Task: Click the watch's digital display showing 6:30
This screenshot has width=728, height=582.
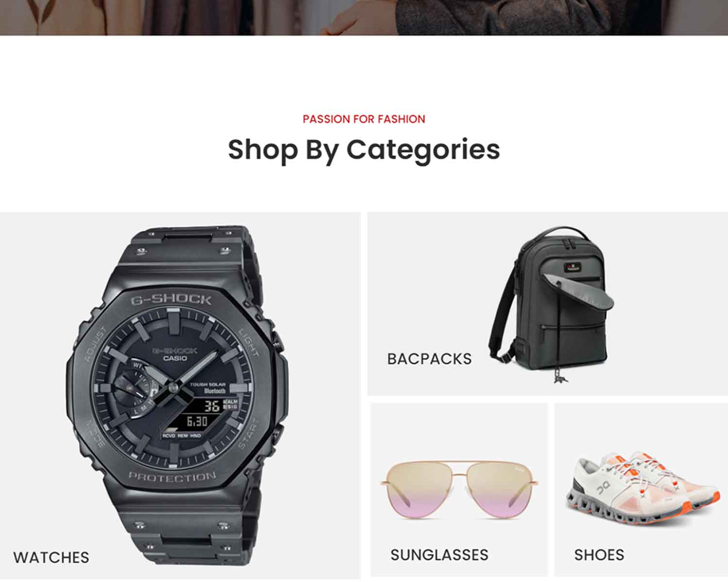Action: pos(197,421)
